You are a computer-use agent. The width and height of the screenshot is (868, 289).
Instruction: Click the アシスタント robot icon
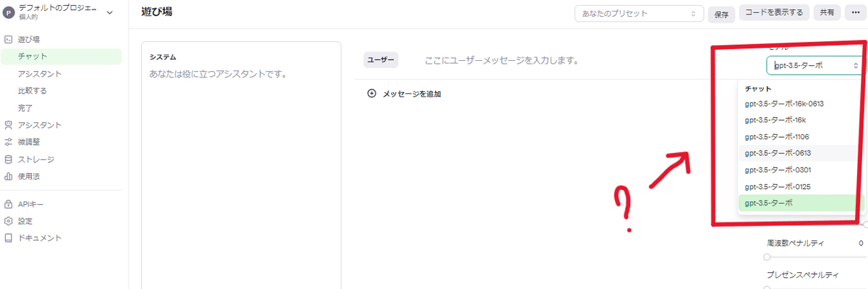click(8, 125)
